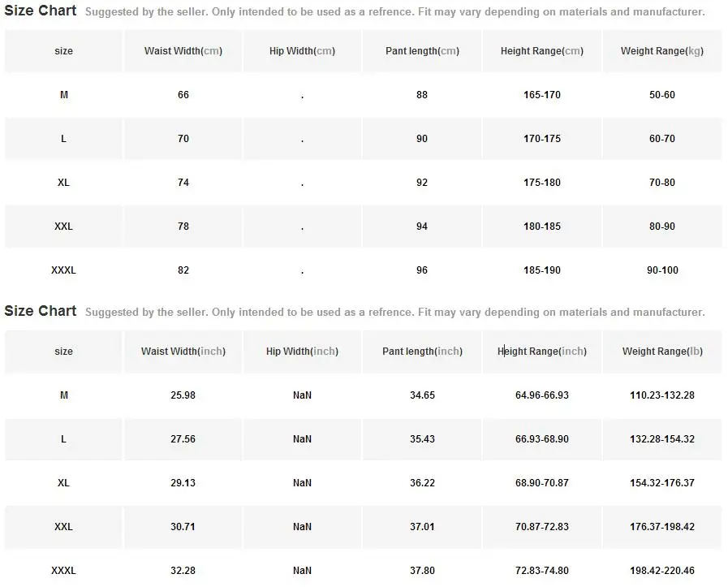
Task: Select the NaN hip value for size L
Action: coord(302,439)
